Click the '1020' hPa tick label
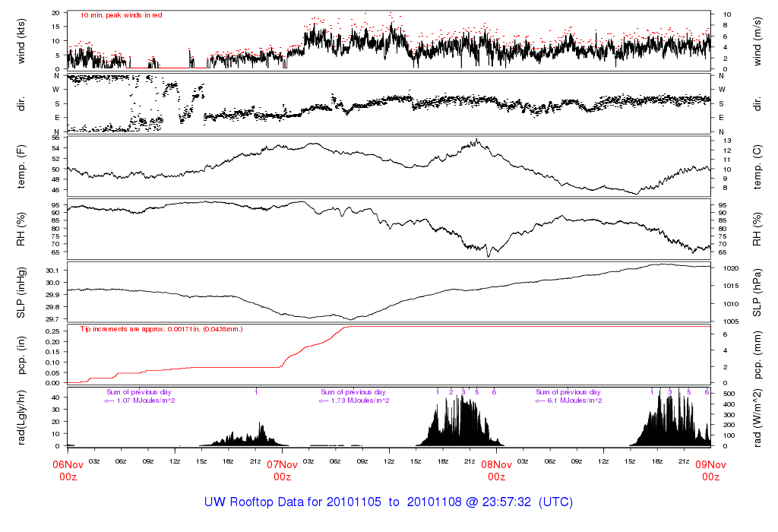 pyautogui.click(x=732, y=268)
